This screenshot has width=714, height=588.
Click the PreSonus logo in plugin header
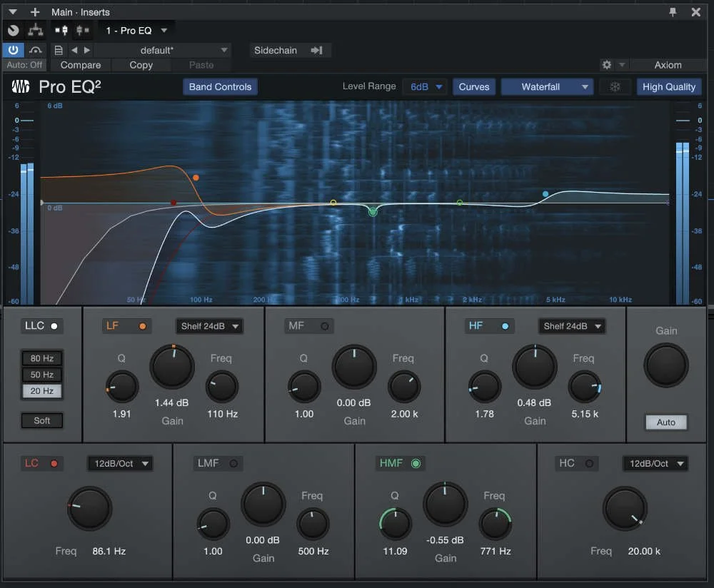click(20, 86)
